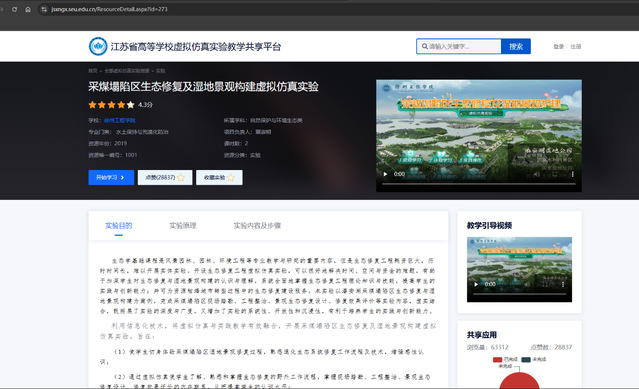Open sidebar video three-dot options
The image size is (639, 389).
[x=563, y=284]
